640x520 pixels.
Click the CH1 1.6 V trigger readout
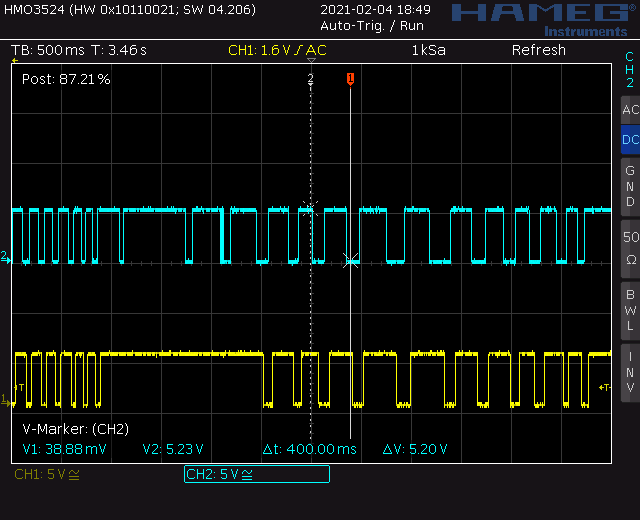click(277, 50)
